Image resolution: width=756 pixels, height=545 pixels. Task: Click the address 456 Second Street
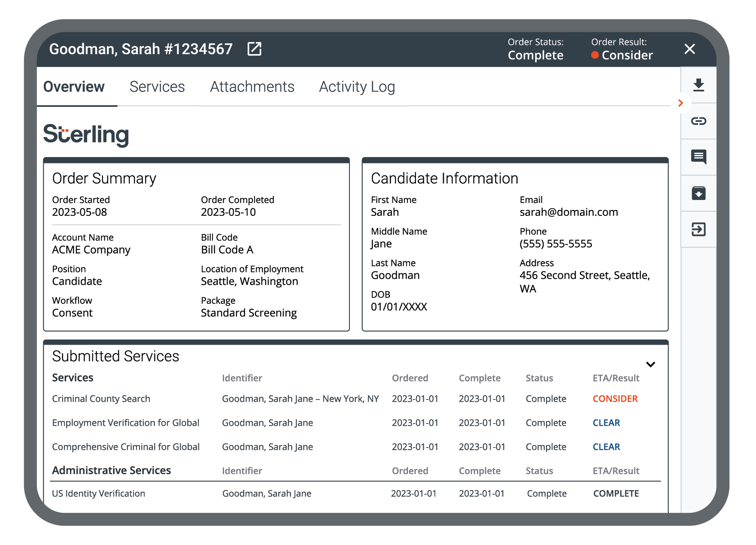(585, 282)
